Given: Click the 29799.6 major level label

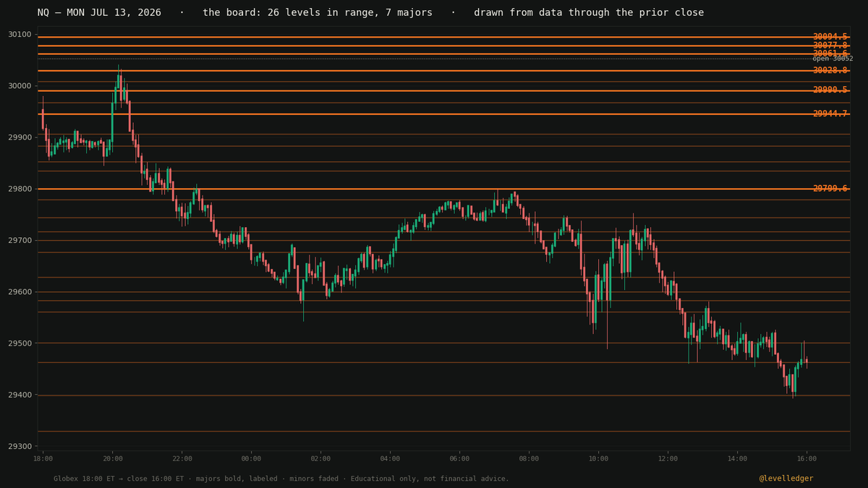Looking at the screenshot, I should [830, 189].
